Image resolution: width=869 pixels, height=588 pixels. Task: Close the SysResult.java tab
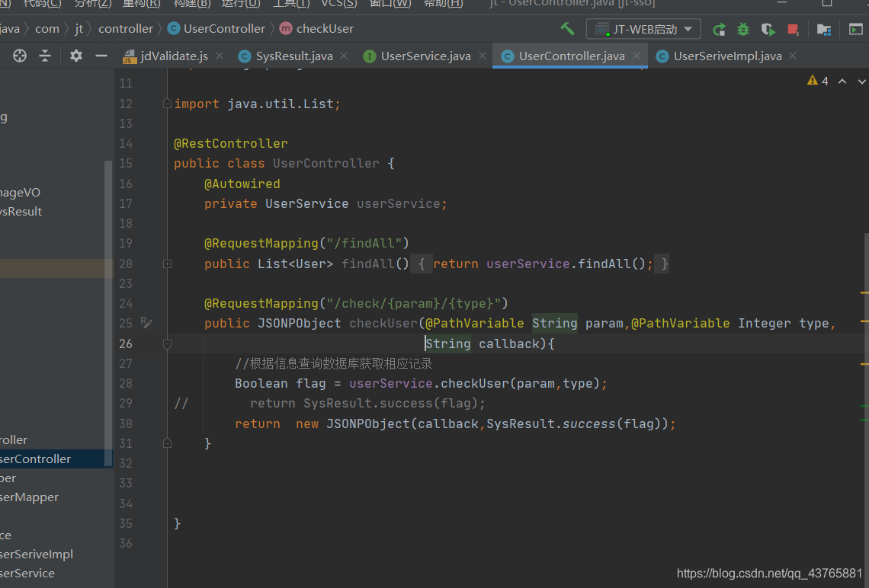point(344,56)
